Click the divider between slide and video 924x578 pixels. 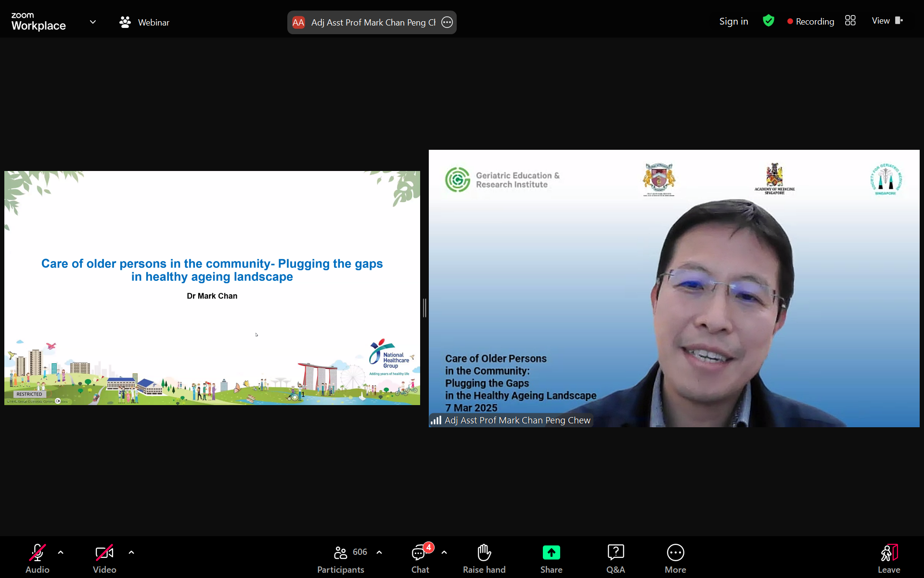coord(424,308)
